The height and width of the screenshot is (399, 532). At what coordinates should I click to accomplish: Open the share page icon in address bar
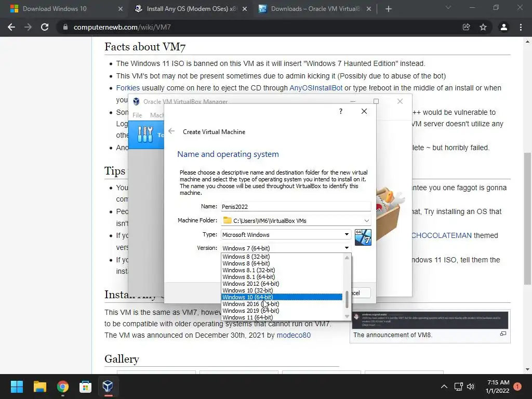467,27
